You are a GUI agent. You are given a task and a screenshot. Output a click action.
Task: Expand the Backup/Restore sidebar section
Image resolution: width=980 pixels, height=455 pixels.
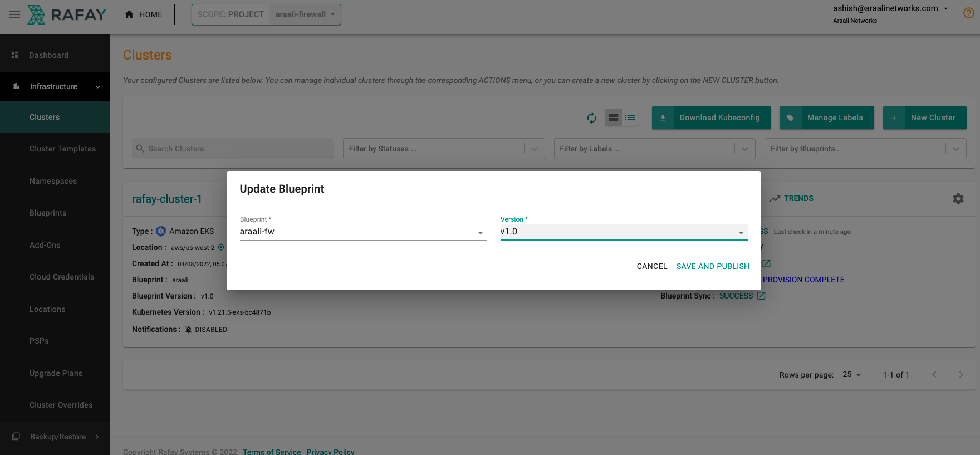97,437
